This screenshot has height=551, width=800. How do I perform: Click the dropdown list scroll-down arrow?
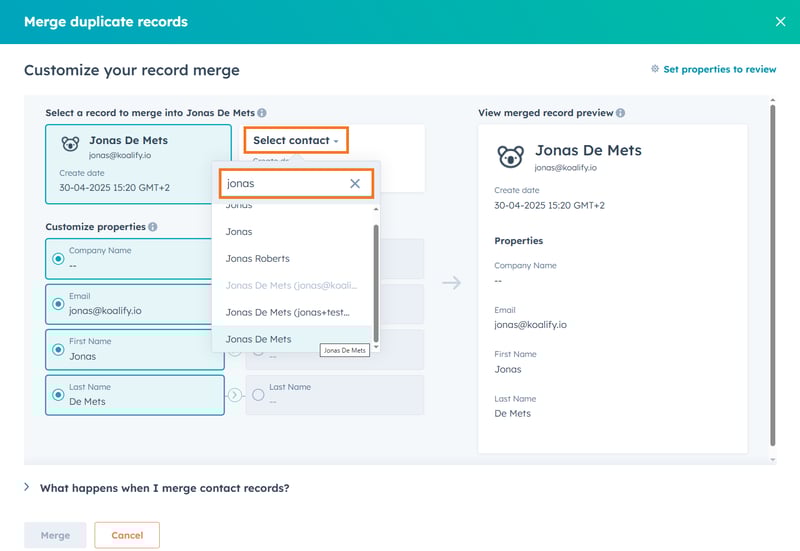point(376,347)
